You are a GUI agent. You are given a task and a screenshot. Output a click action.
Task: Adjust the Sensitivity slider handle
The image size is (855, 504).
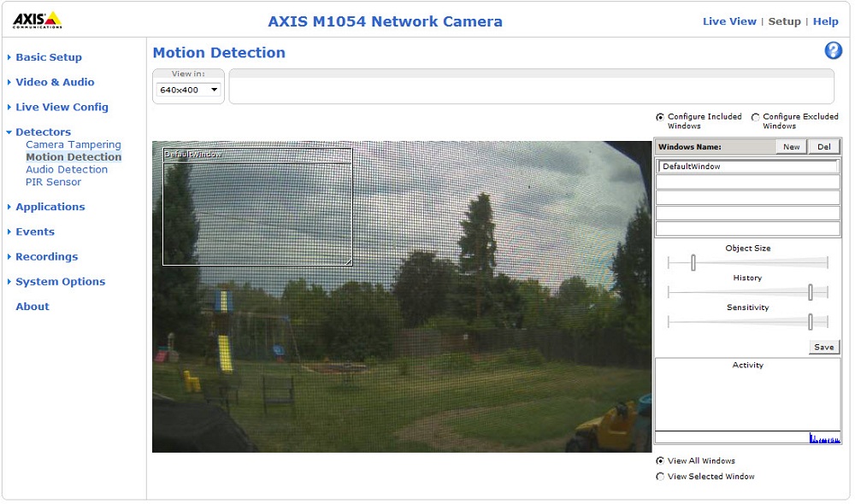coord(811,322)
